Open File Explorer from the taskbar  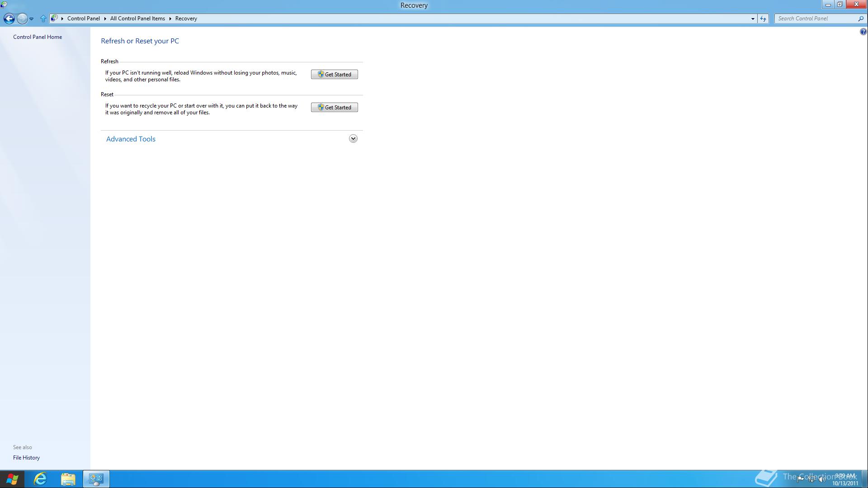(68, 479)
